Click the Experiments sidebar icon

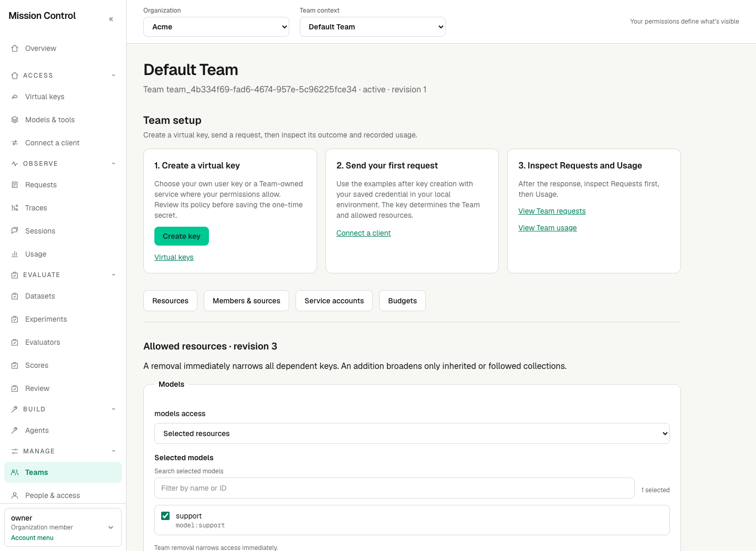click(x=15, y=319)
